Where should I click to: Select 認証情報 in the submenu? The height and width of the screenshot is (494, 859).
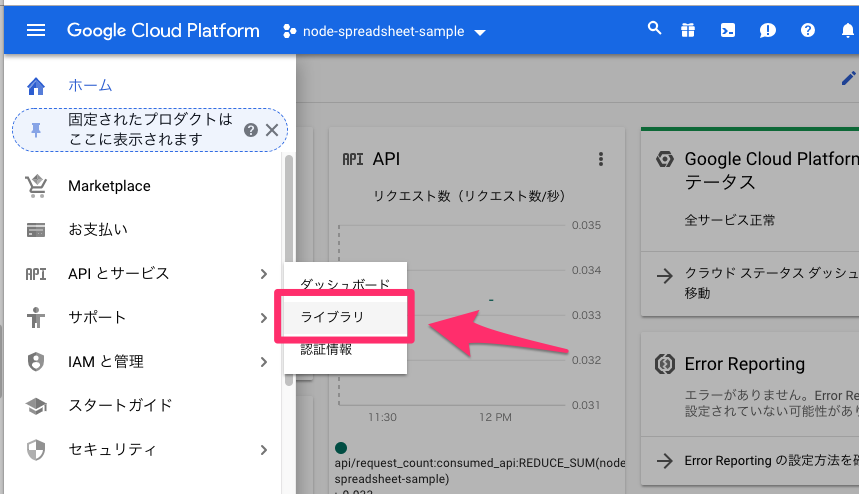(327, 349)
